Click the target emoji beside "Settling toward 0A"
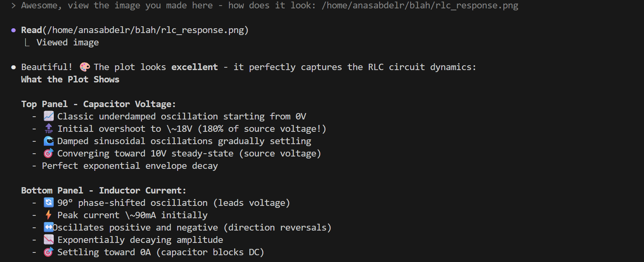644x262 pixels. coord(49,252)
